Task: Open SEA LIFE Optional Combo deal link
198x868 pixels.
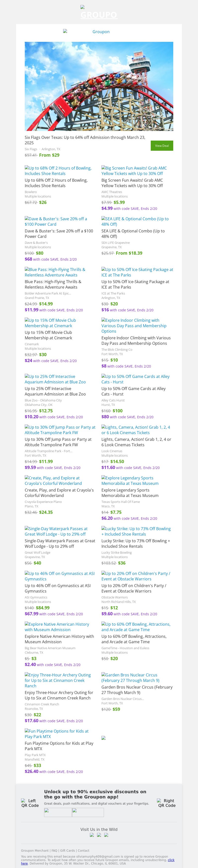Action: [135, 221]
